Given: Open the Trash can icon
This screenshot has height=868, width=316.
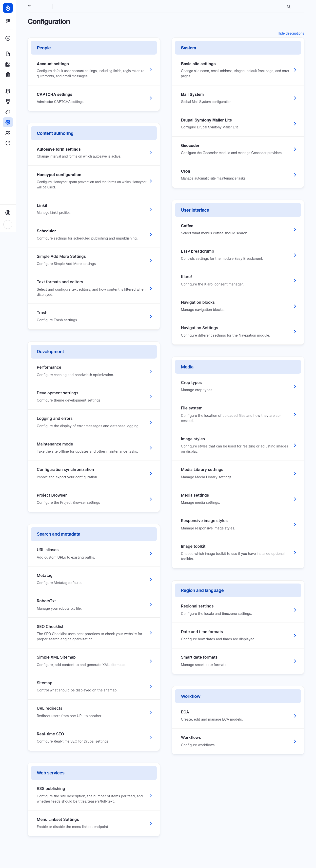Looking at the screenshot, I should 8,75.
